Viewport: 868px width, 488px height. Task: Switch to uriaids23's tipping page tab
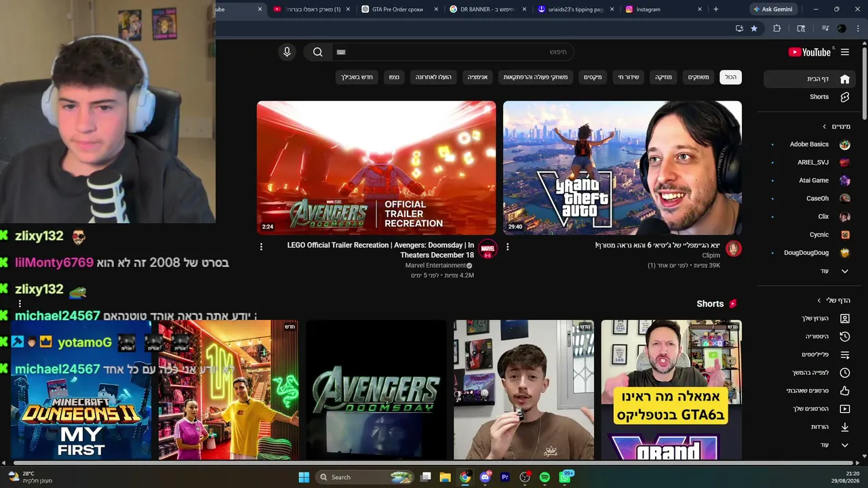(x=574, y=9)
